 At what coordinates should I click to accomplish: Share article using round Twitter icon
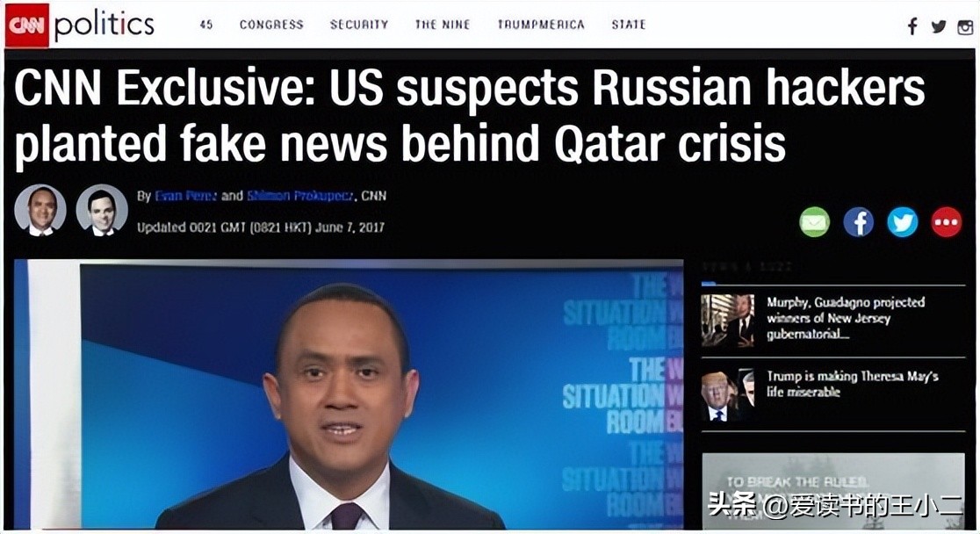903,222
